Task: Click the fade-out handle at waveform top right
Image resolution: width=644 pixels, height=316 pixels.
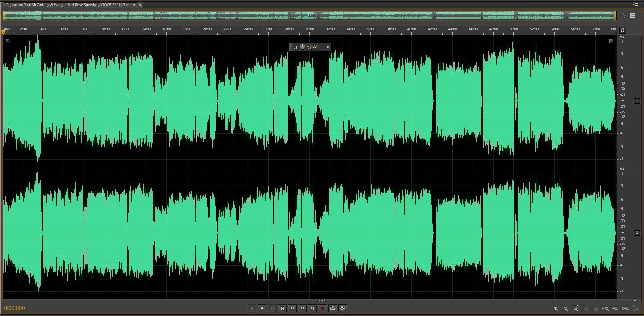Action: 611,41
